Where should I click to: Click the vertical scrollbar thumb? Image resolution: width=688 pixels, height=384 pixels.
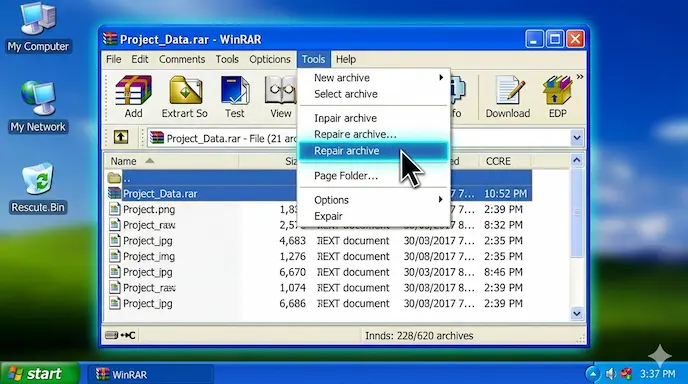point(577,213)
